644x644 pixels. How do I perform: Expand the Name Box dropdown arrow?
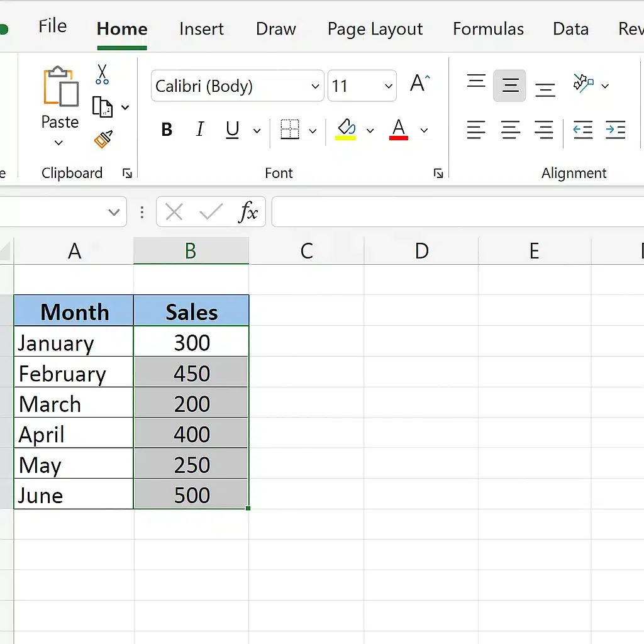point(114,213)
